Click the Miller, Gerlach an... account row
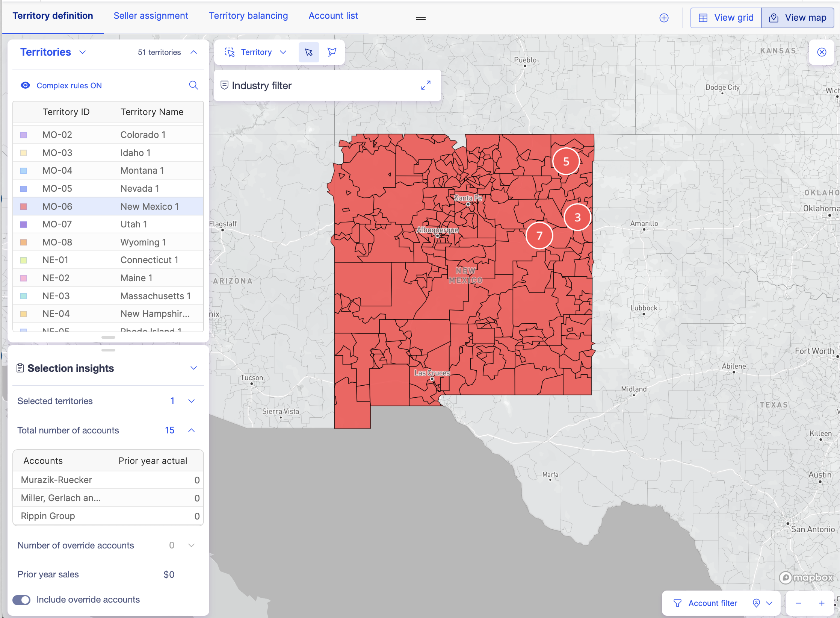 click(108, 498)
